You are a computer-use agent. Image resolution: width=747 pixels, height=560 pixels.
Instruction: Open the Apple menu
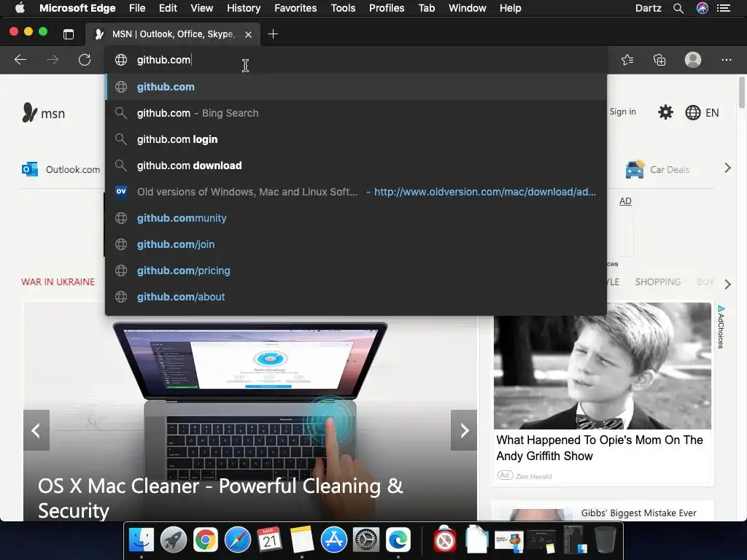tap(20, 8)
